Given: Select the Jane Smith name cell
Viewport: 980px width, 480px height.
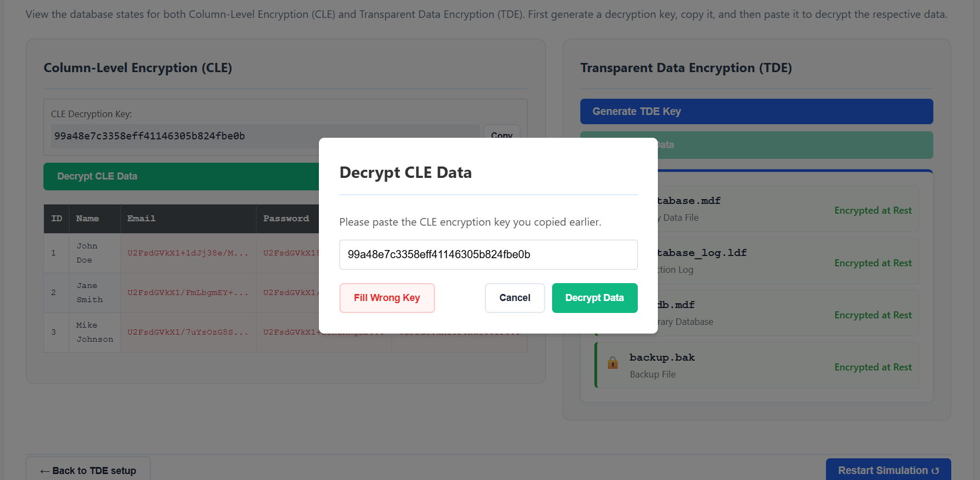Looking at the screenshot, I should point(89,293).
